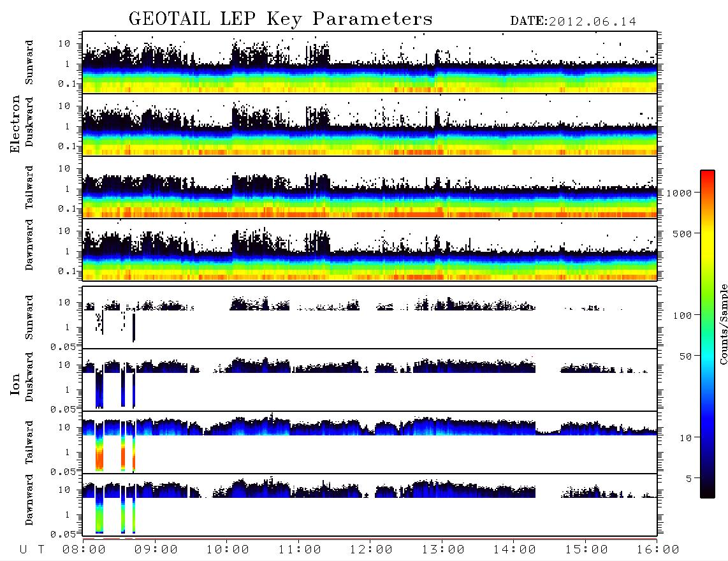Click the Duskward label of Electron group
Viewport: 728px width, 561px height.
(x=29, y=122)
